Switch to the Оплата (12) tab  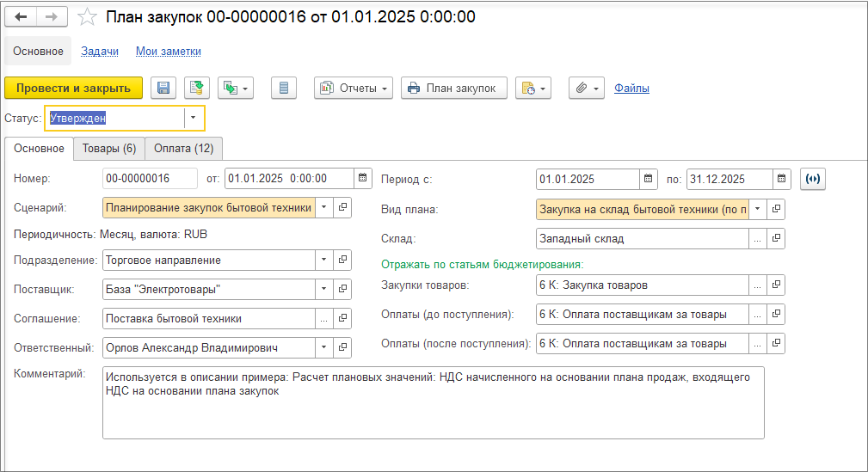point(184,148)
